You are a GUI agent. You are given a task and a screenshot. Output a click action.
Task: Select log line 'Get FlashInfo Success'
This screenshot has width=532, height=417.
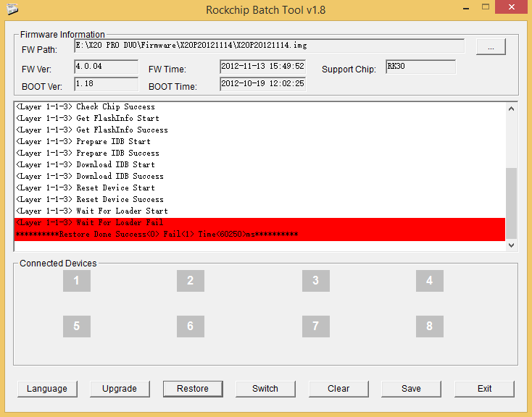260,130
